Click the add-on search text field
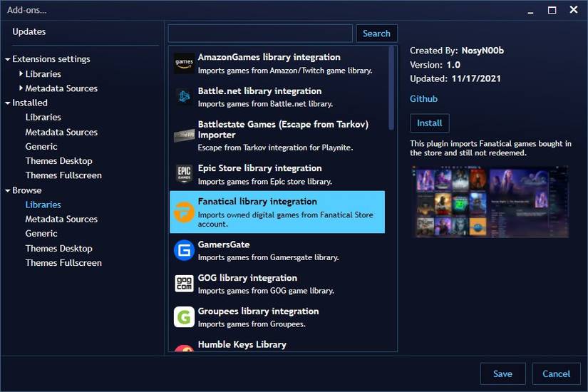The image size is (588, 392). (x=260, y=33)
